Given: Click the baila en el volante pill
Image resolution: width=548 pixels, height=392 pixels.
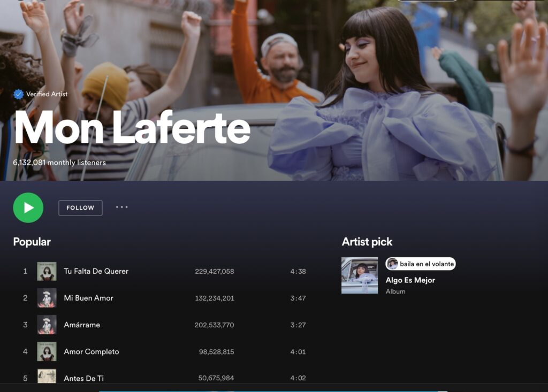Looking at the screenshot, I should [x=421, y=264].
